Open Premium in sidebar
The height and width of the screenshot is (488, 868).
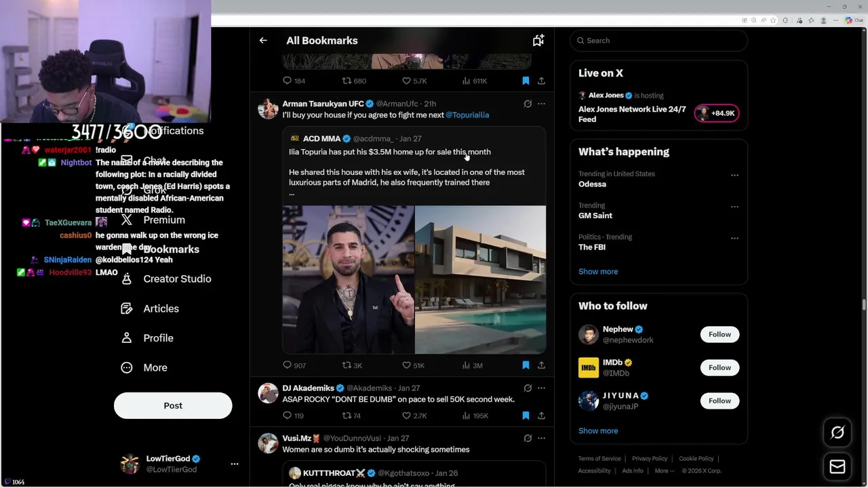(153, 220)
